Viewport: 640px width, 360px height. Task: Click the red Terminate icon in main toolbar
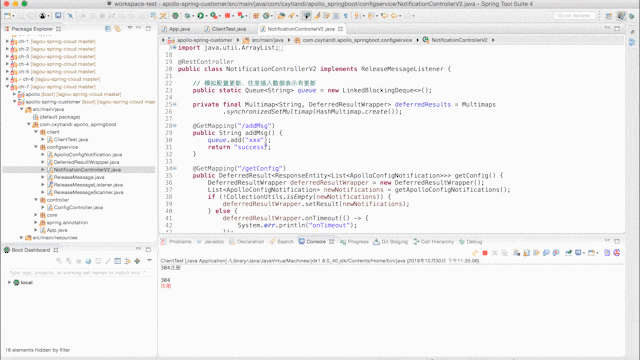click(x=227, y=16)
